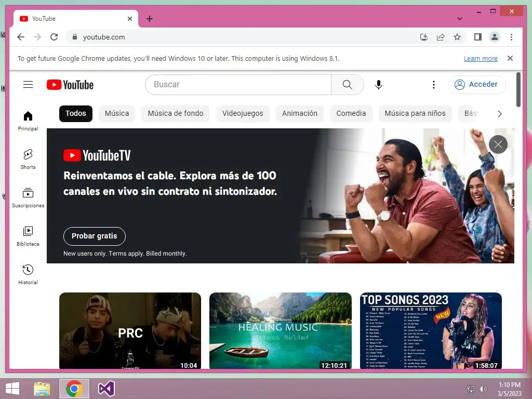Screen dimensions: 532x399
Task: Select the Videojuegos chip
Action: point(243,113)
